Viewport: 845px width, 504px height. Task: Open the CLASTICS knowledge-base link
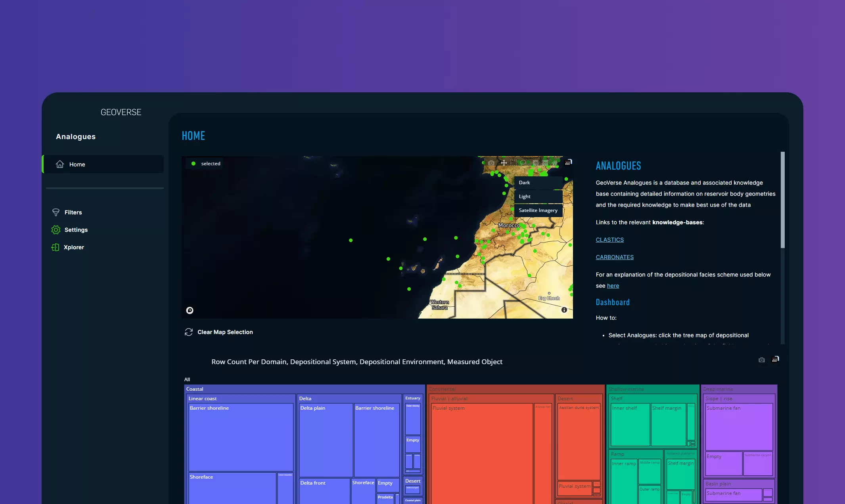pyautogui.click(x=609, y=240)
